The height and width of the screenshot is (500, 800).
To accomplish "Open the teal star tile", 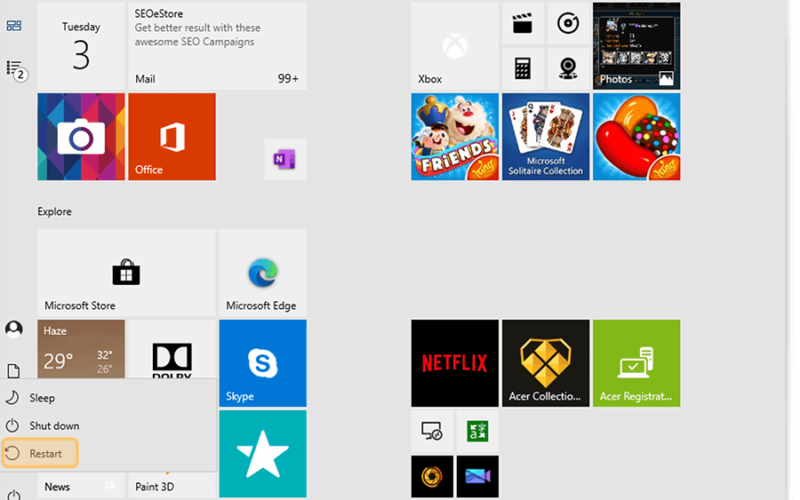I will pyautogui.click(x=263, y=454).
